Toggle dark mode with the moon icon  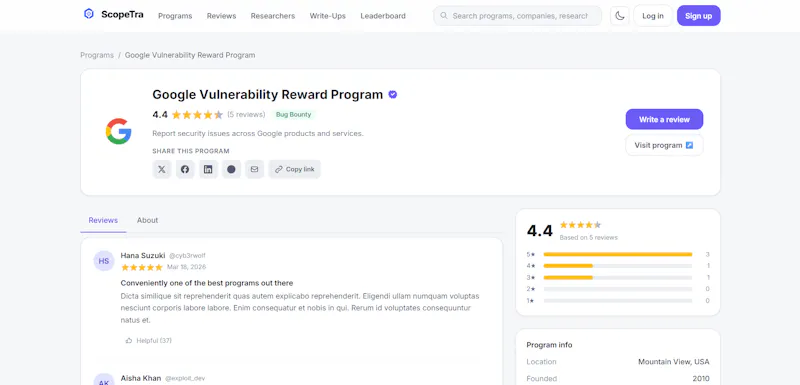tap(619, 16)
